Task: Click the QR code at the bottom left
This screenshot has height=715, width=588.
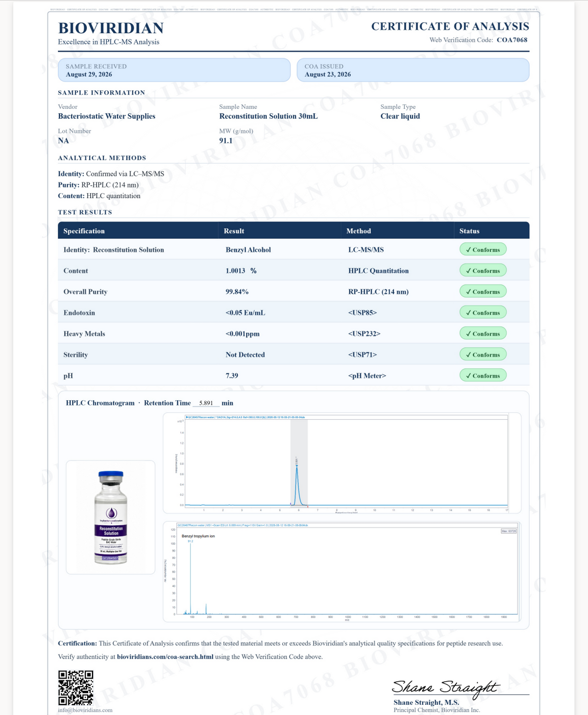Action: point(75,688)
